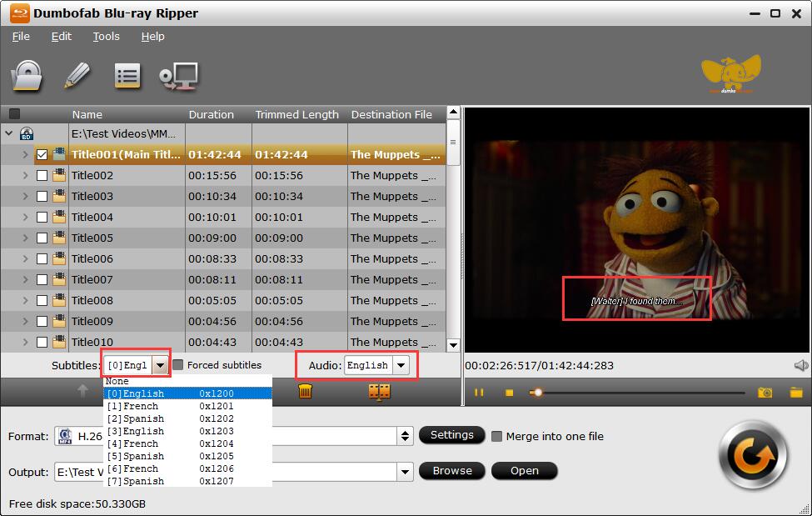Click the video preview frame
The image size is (812, 516).
tap(637, 230)
